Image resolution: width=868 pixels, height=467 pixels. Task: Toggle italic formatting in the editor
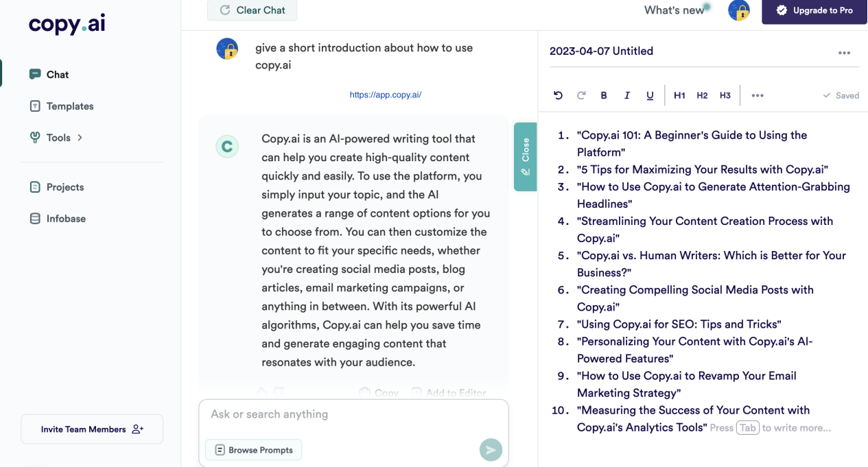pos(626,95)
